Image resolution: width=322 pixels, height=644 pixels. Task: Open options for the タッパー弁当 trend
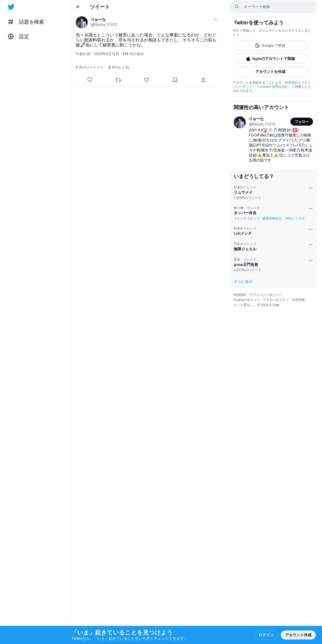tap(310, 209)
